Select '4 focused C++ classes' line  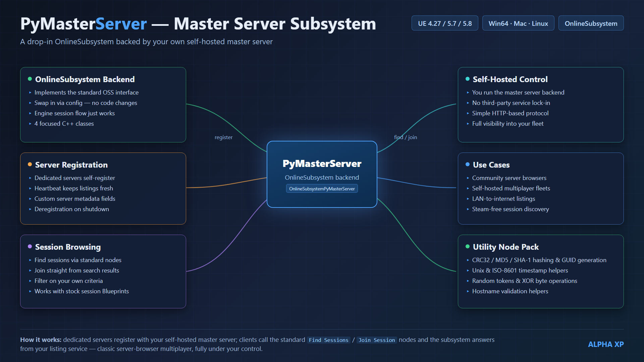coord(64,124)
